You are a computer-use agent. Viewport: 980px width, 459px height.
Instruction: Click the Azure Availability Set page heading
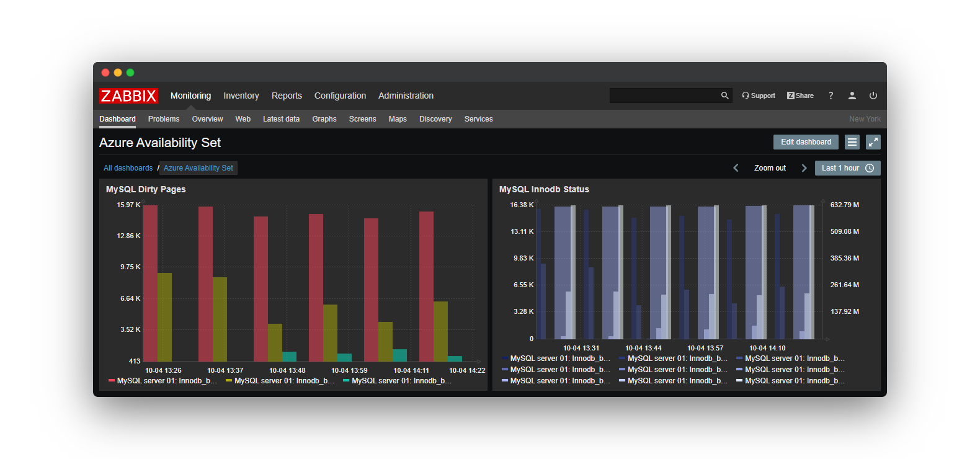(160, 143)
